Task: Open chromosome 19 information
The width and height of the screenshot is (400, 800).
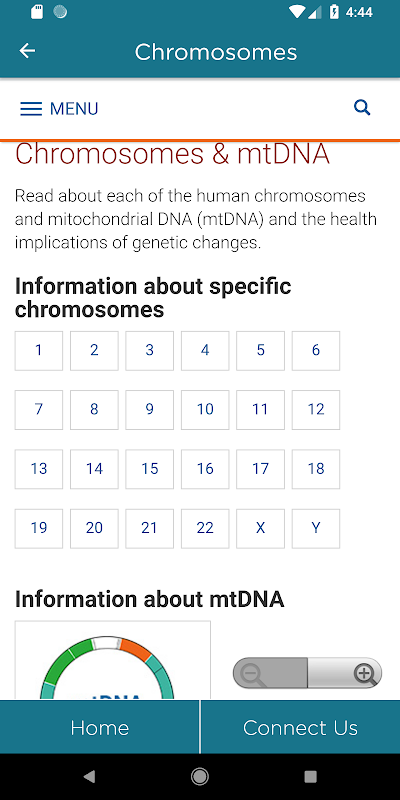Action: tap(39, 529)
